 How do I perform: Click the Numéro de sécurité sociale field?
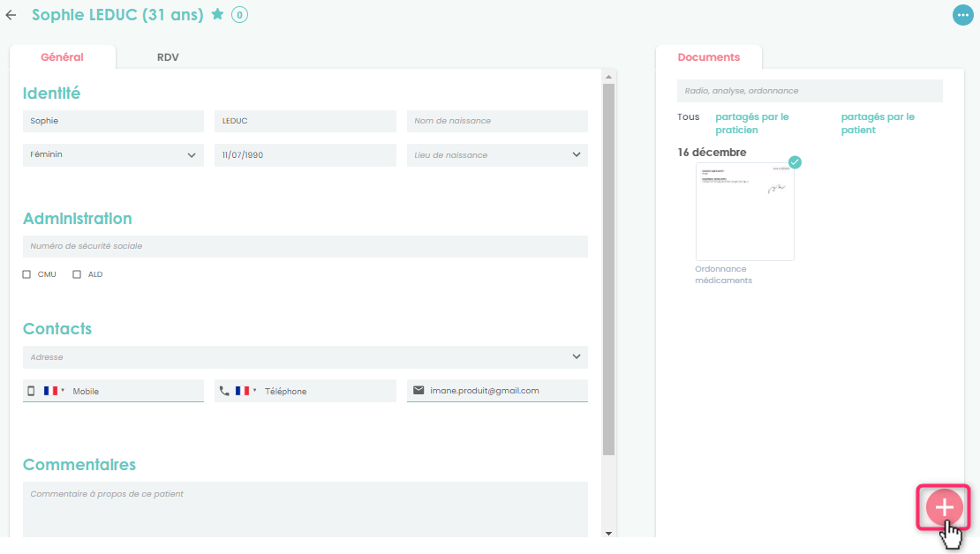(305, 246)
